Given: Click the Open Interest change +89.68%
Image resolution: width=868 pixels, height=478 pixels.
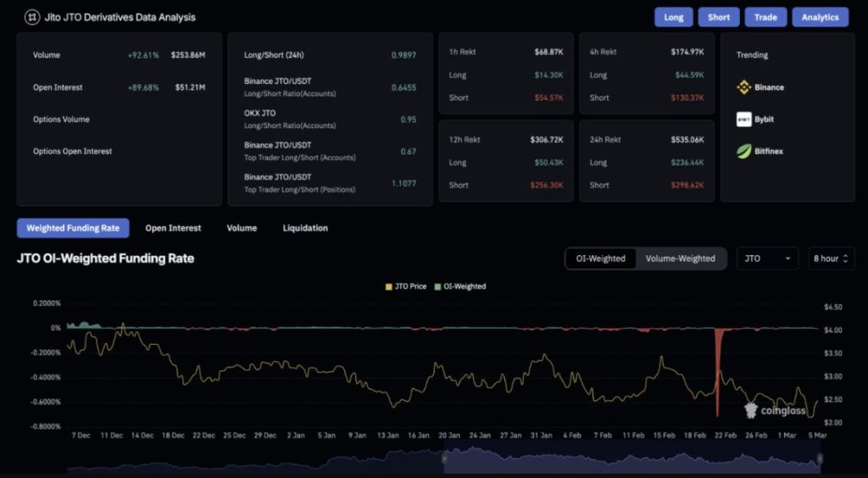Looking at the screenshot, I should click(143, 87).
